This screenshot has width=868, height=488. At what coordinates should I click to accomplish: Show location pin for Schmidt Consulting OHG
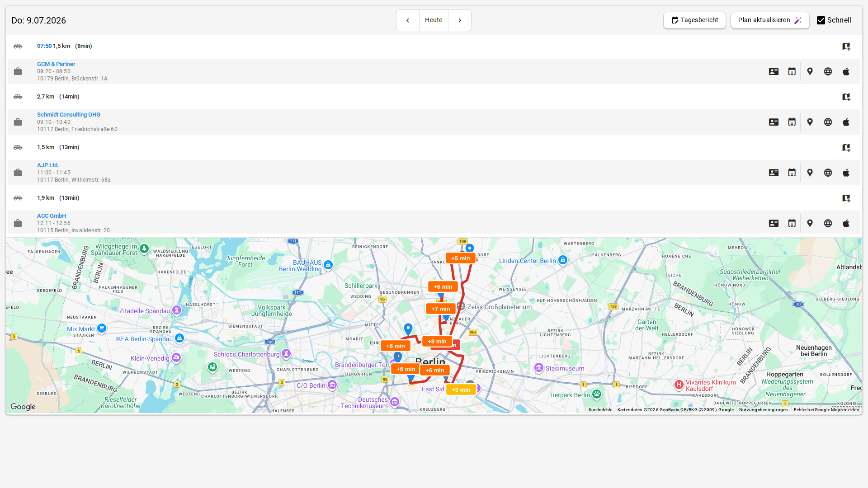810,122
